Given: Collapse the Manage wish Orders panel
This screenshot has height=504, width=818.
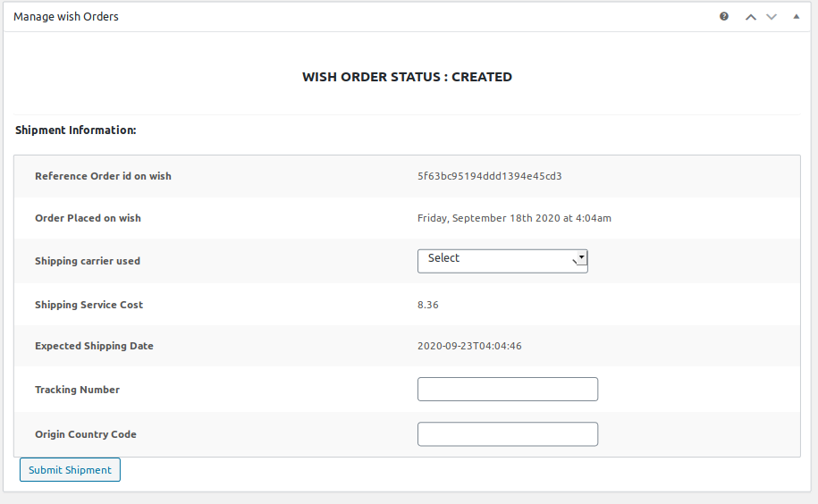Looking at the screenshot, I should (796, 17).
